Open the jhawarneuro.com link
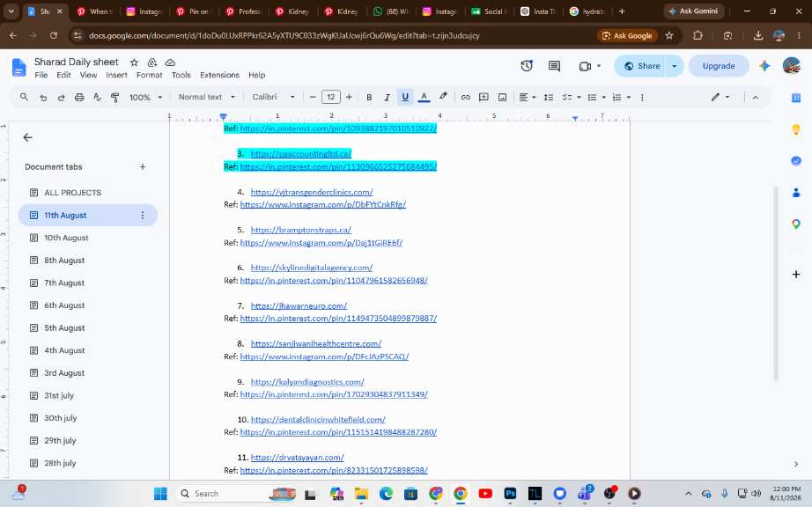 click(x=299, y=305)
